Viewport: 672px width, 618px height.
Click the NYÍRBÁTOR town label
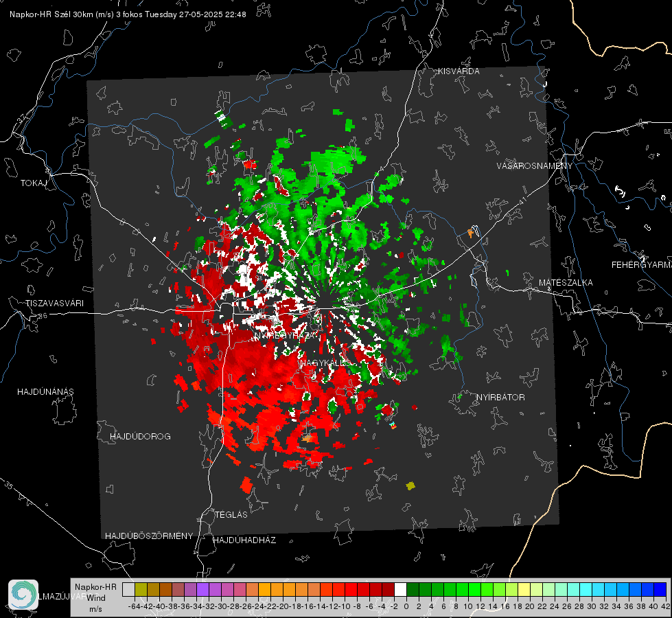click(500, 398)
